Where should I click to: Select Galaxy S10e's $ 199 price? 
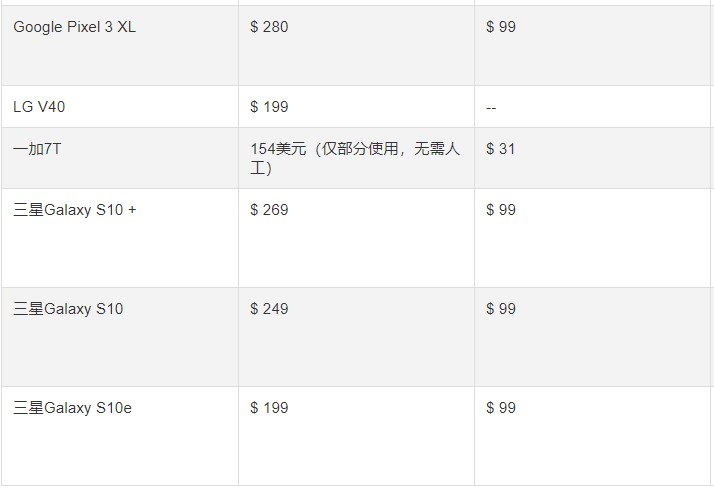pos(269,408)
